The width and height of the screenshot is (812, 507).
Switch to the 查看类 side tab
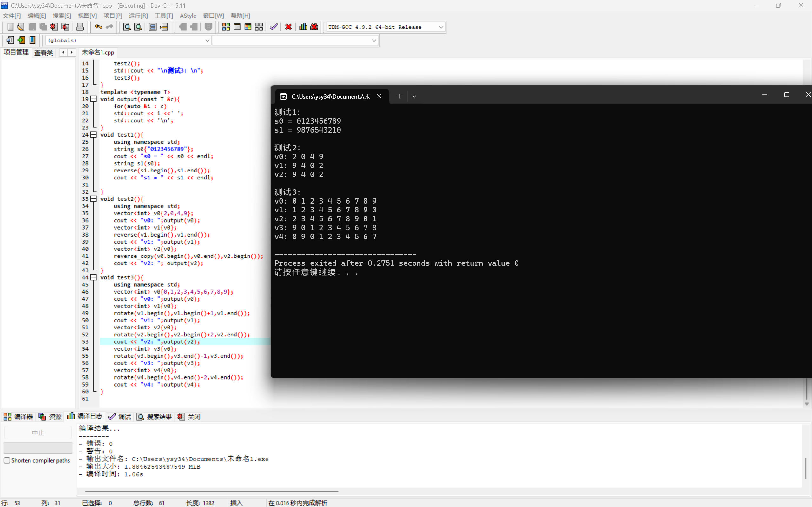[43, 53]
